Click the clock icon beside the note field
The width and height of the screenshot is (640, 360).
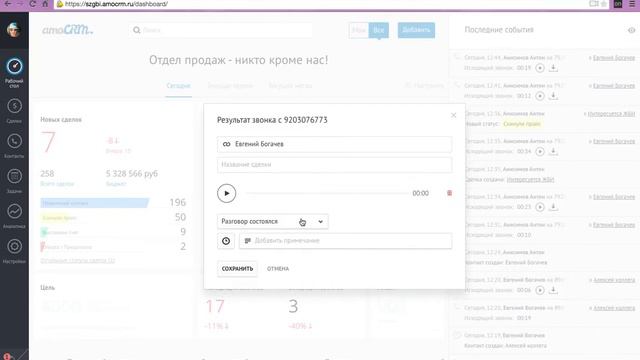pos(226,241)
